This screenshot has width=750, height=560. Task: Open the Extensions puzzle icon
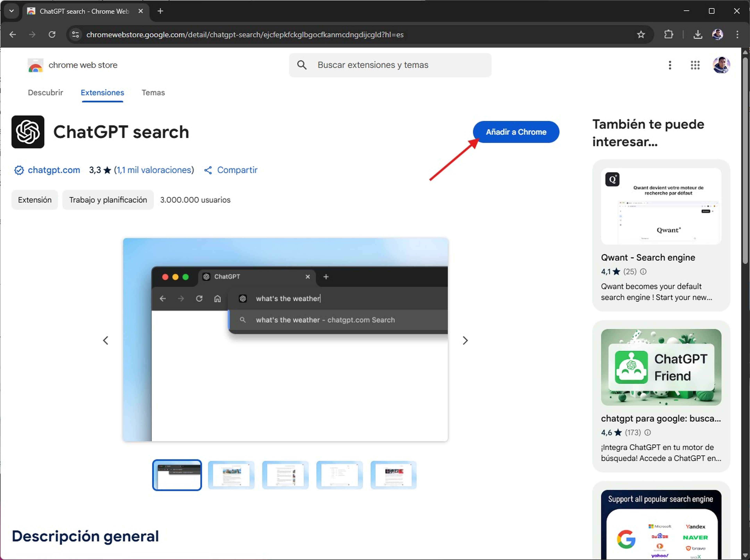(668, 34)
